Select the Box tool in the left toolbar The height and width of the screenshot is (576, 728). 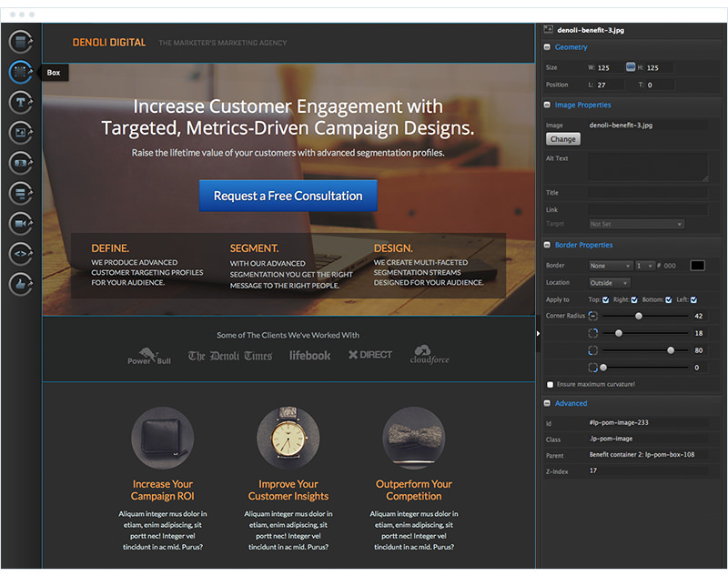click(20, 72)
